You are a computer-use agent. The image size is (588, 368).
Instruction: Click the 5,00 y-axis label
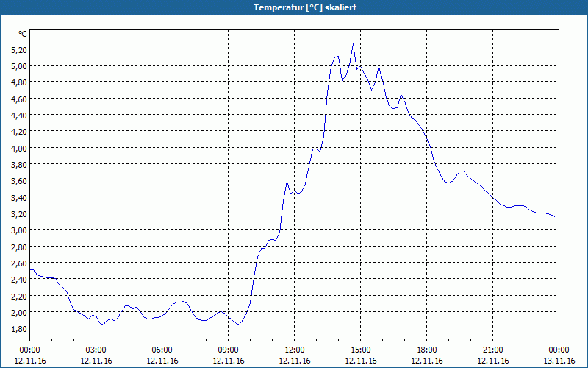(x=20, y=66)
